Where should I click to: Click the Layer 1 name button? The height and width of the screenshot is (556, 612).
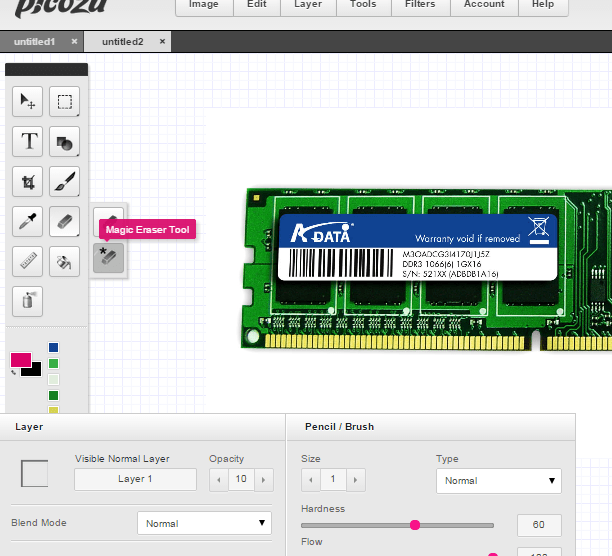[135, 479]
